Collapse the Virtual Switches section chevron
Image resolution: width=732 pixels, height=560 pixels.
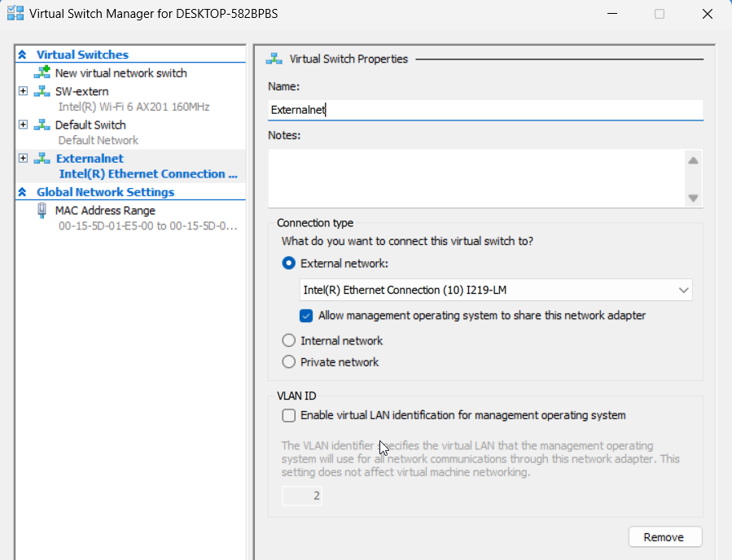click(x=23, y=55)
